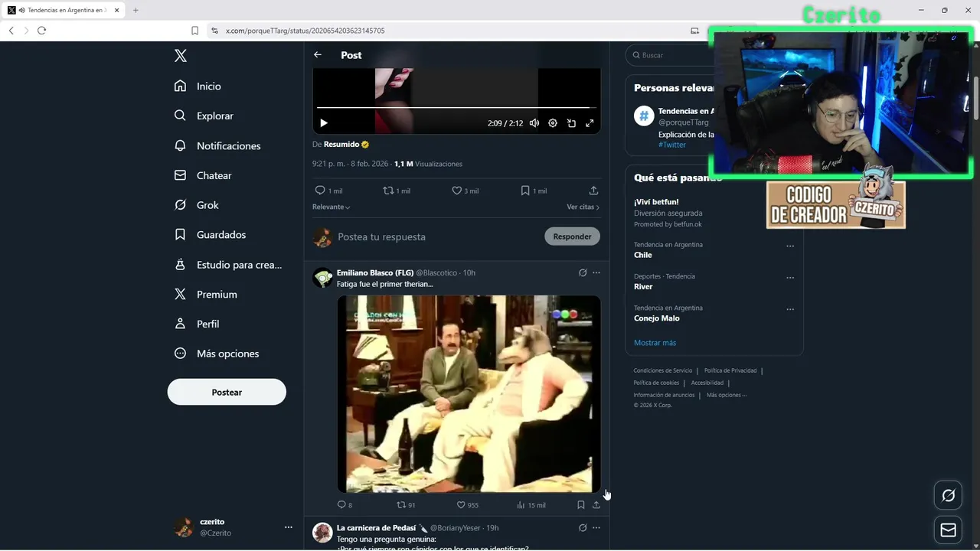Repost Emiliano Blasco's comment
This screenshot has width=980, height=551.
pos(401,505)
